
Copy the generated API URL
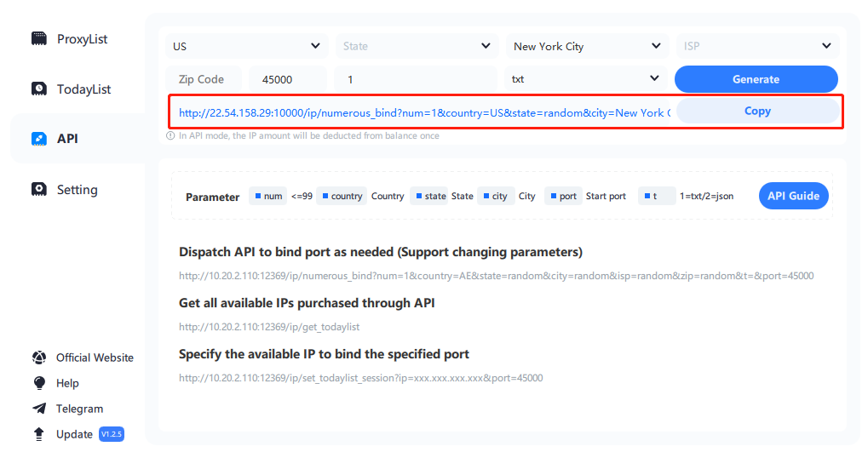click(x=756, y=111)
